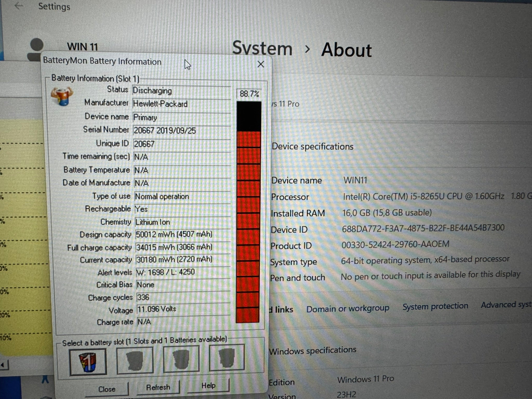The height and width of the screenshot is (399, 532).
Task: Select Date of Manufacture N/A value
Action: pos(182,183)
